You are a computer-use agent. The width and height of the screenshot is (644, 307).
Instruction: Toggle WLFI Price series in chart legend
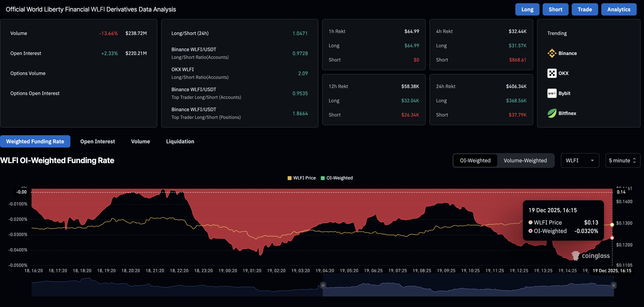click(301, 178)
